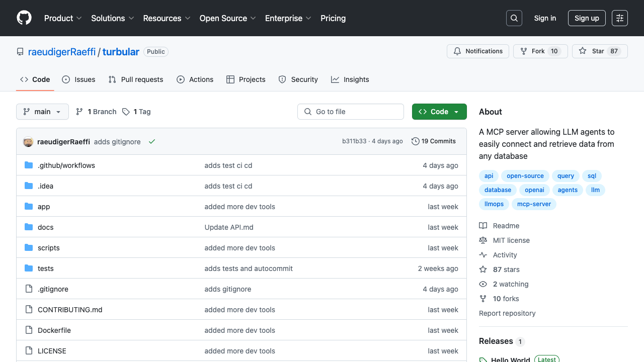Viewport: 644px width, 362px height.
Task: Click the app folder icon
Action: click(29, 207)
